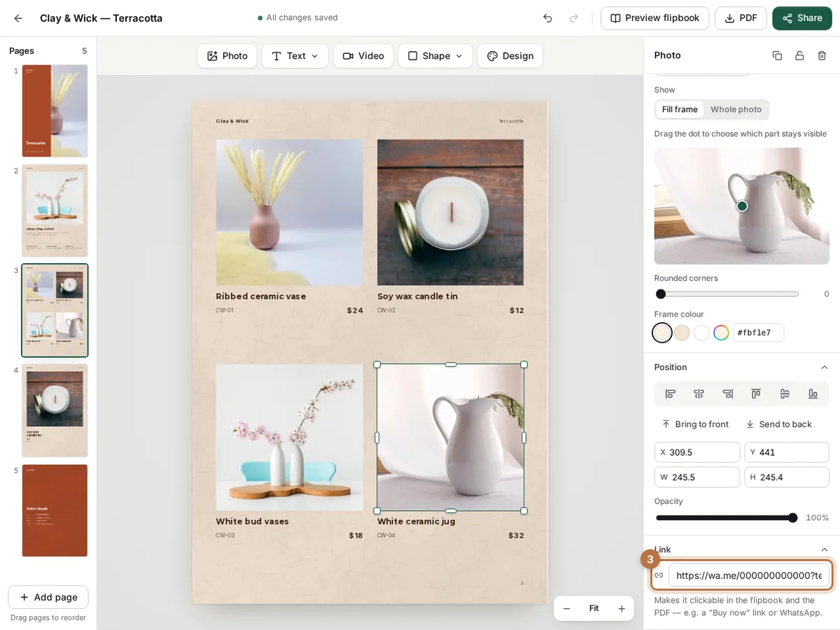Screen dimensions: 840x630
Task: Duplicate the selected photo using the copy icon
Action: click(777, 55)
